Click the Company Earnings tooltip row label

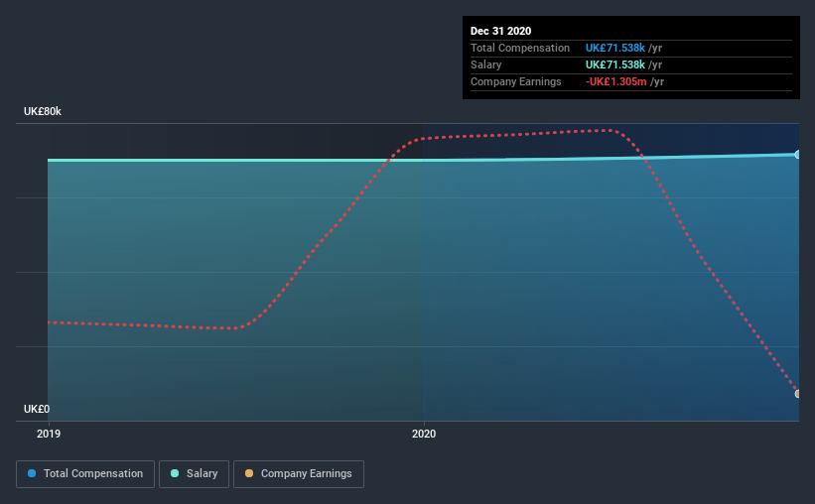click(x=515, y=81)
